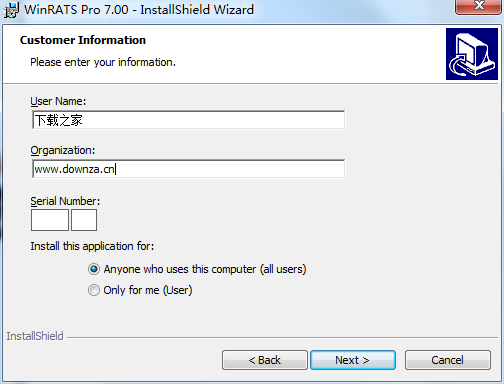
Task: Go to the previous step with Back
Action: tap(265, 360)
